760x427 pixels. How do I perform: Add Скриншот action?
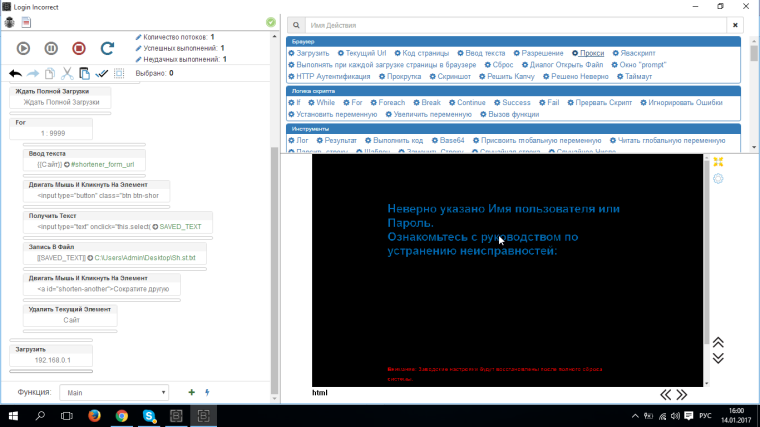click(x=450, y=77)
